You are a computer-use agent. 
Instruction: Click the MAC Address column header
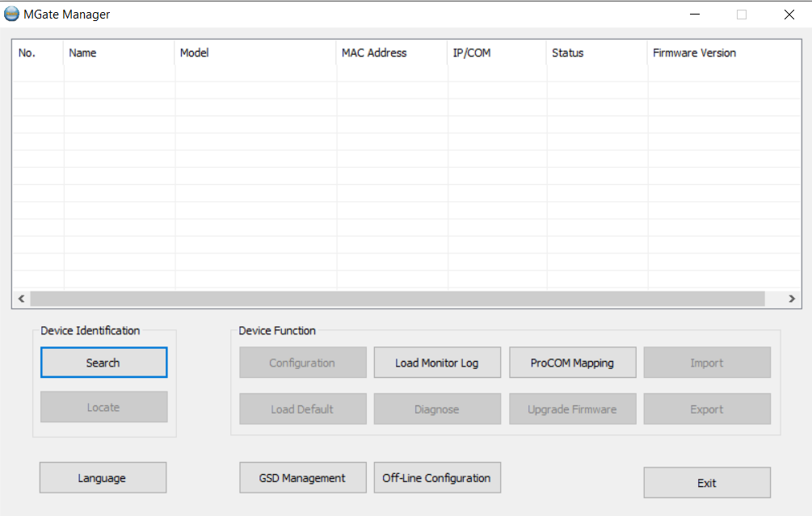(x=392, y=52)
